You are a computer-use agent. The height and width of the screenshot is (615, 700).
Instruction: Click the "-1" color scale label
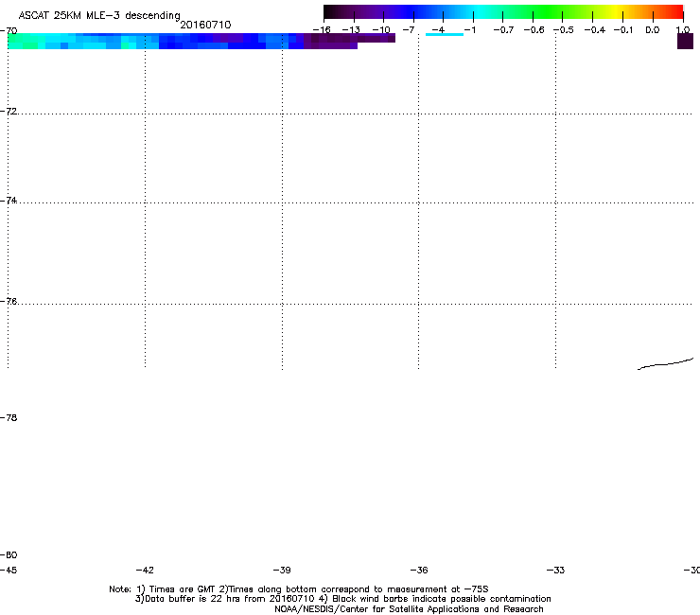(x=469, y=30)
